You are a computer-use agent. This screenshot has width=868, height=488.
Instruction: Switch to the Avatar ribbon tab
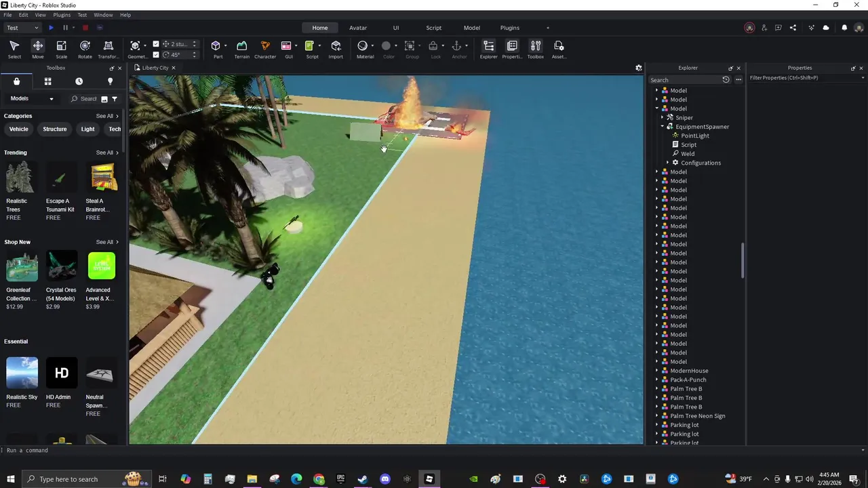tap(358, 28)
